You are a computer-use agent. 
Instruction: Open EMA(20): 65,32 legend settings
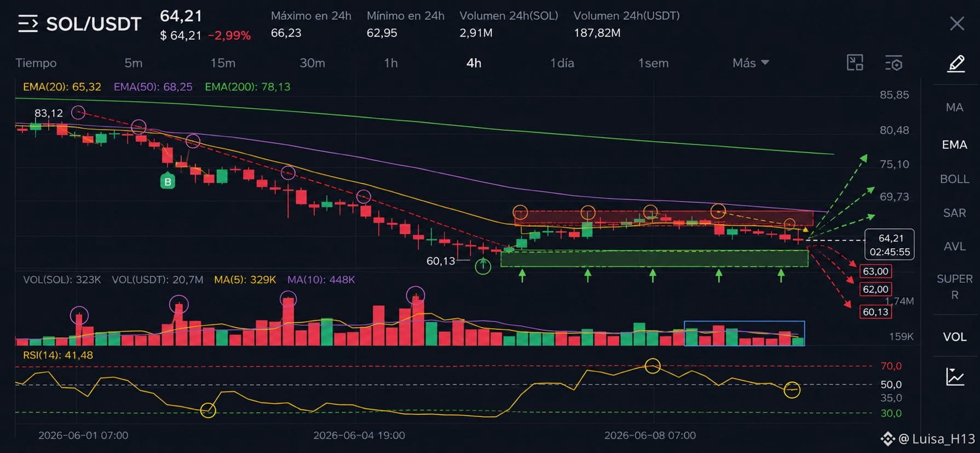click(62, 87)
